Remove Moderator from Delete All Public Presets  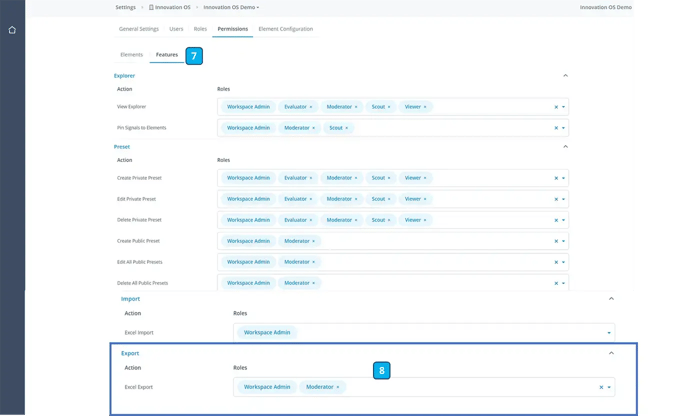(313, 283)
